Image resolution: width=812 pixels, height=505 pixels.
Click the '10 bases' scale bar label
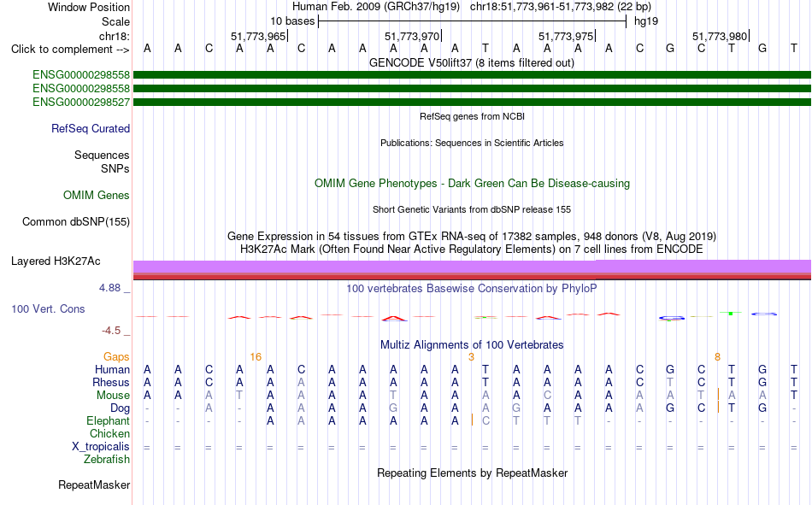pos(292,21)
